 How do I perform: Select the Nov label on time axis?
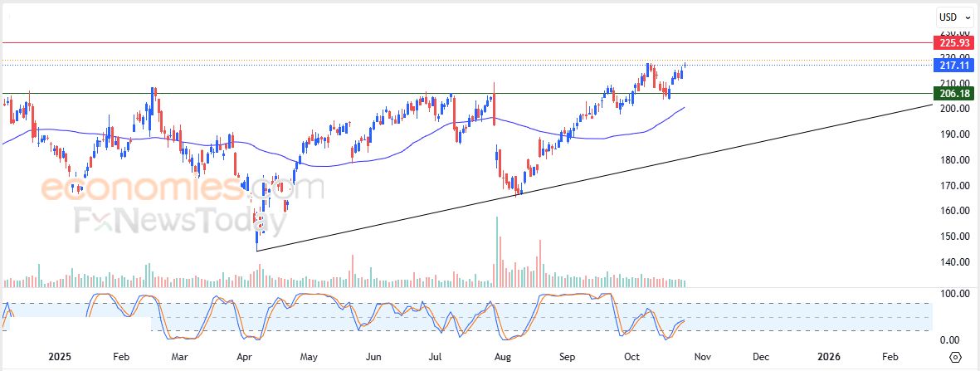pos(702,356)
